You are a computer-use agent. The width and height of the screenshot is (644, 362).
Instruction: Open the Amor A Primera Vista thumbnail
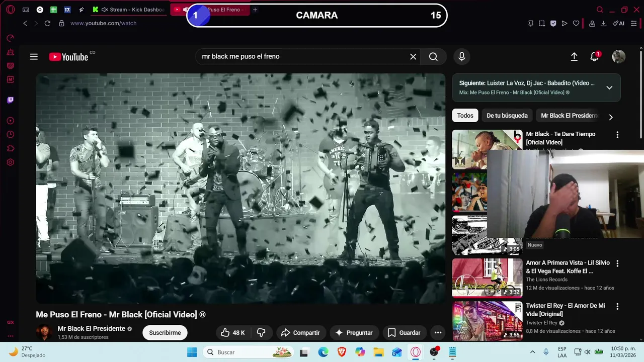coord(487,278)
